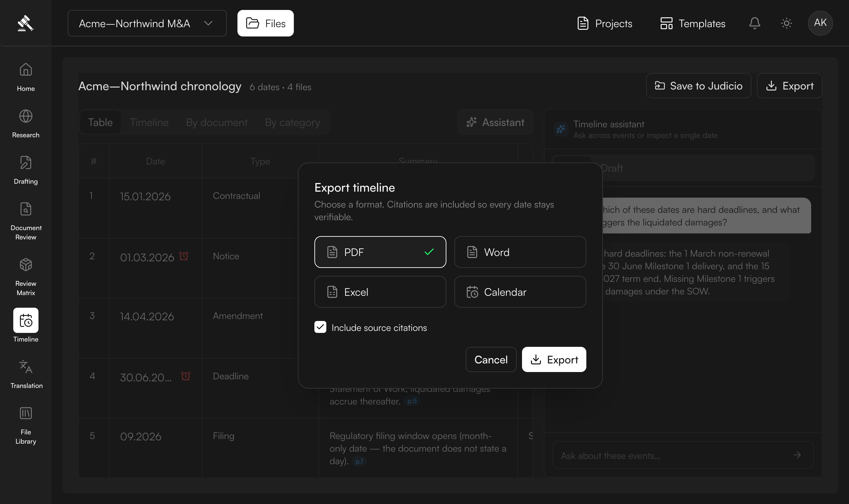
Task: Toggle Include source citations checkbox
Action: (320, 327)
